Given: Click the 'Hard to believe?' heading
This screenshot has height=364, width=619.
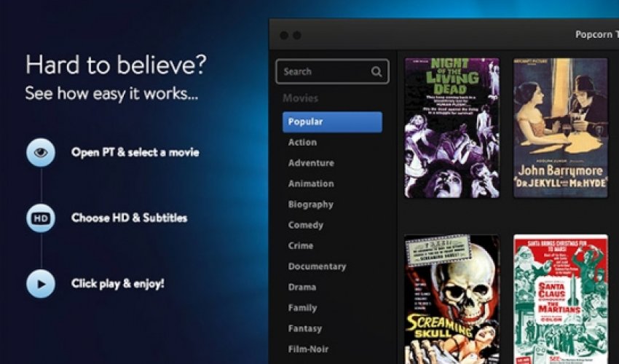Looking at the screenshot, I should click(x=116, y=65).
